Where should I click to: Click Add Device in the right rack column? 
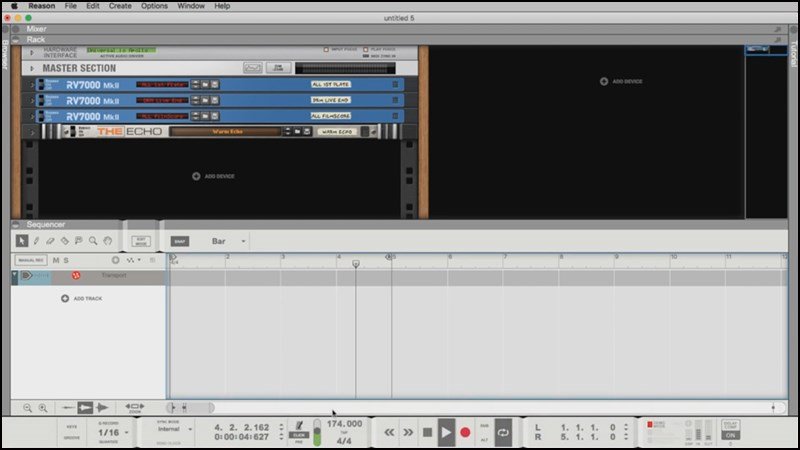[x=621, y=82]
